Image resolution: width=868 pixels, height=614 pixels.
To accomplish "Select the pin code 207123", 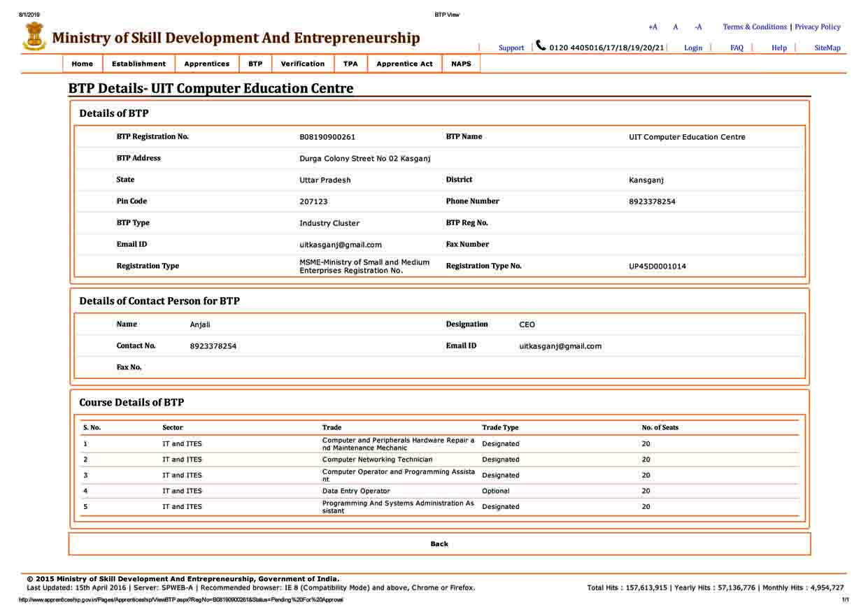I will (313, 202).
